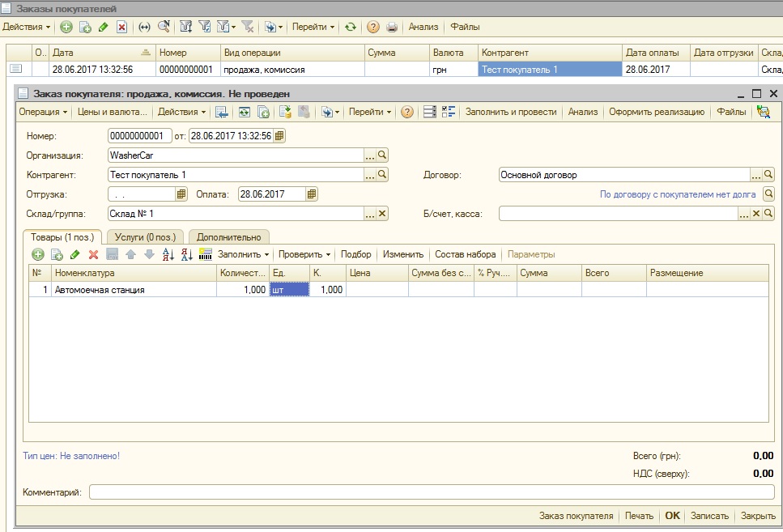
Task: Click the printer icon in the list toolbar
Action: point(392,27)
